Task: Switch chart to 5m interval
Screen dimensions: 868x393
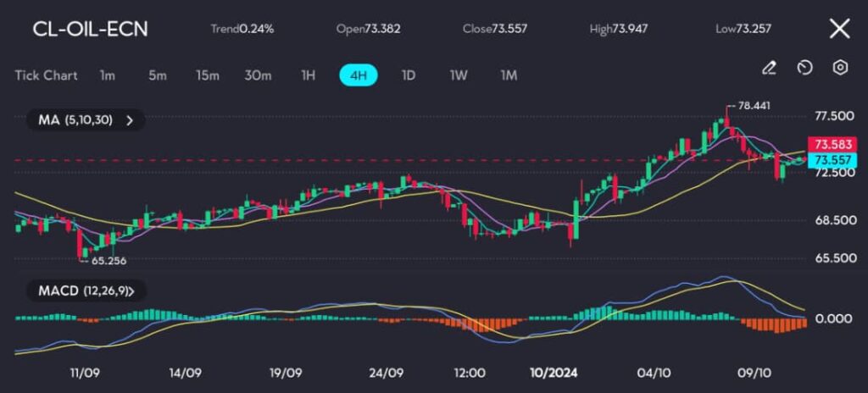Action: pos(158,75)
